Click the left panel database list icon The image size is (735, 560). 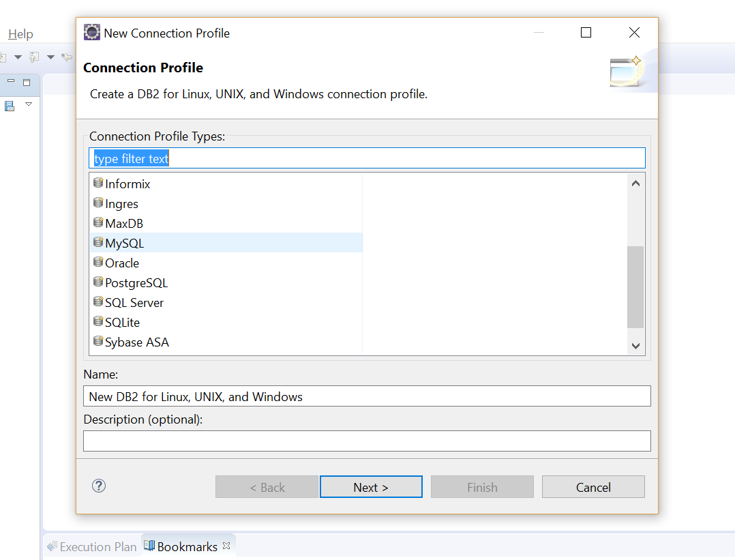pos(10,106)
